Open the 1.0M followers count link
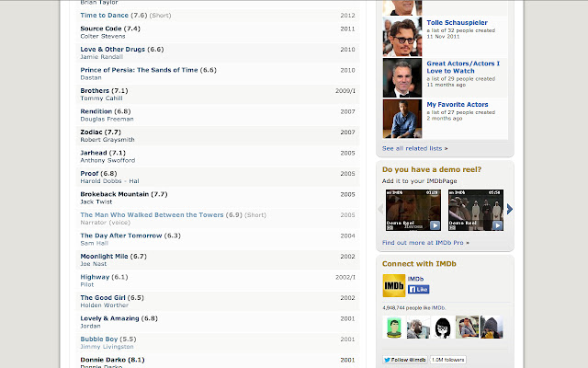The width and height of the screenshot is (588, 368). point(448,360)
